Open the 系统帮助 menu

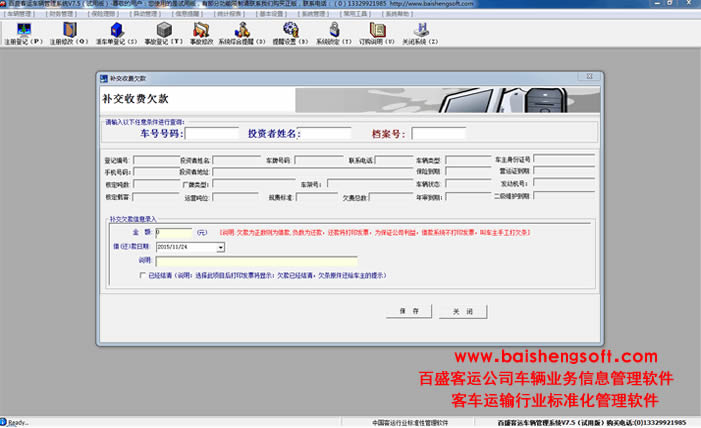click(x=397, y=14)
